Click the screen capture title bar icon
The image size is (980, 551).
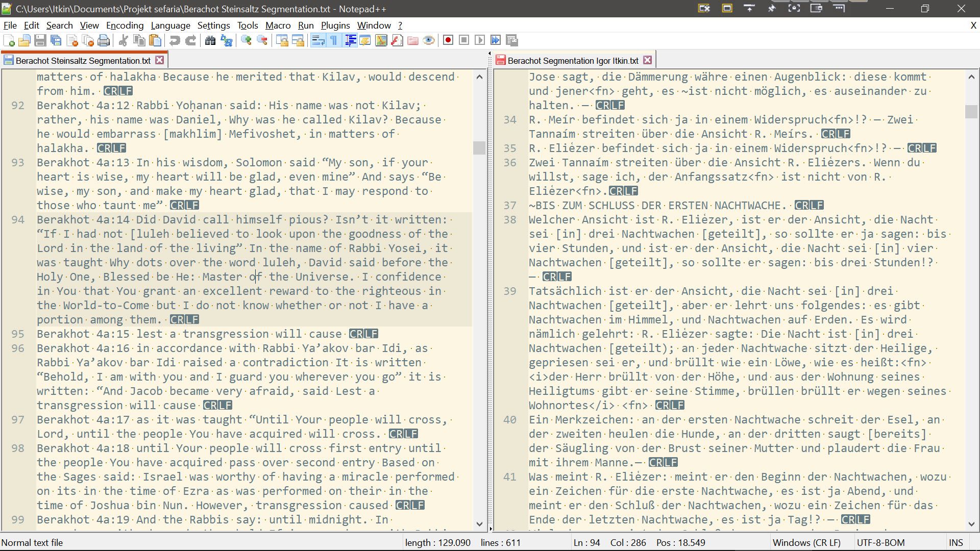794,8
